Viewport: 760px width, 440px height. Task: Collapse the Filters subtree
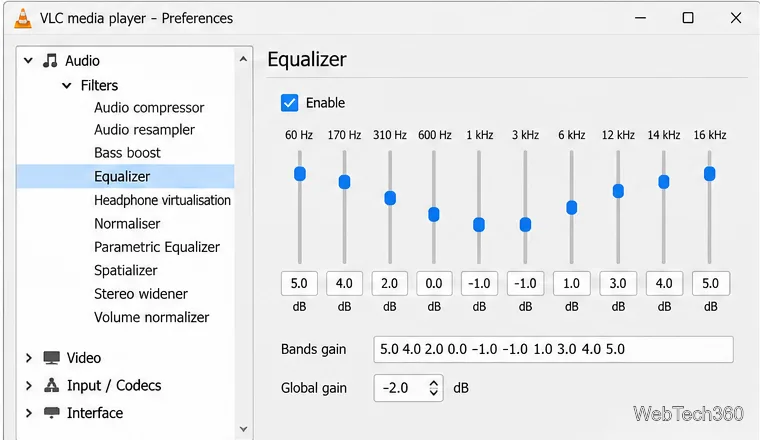[67, 86]
